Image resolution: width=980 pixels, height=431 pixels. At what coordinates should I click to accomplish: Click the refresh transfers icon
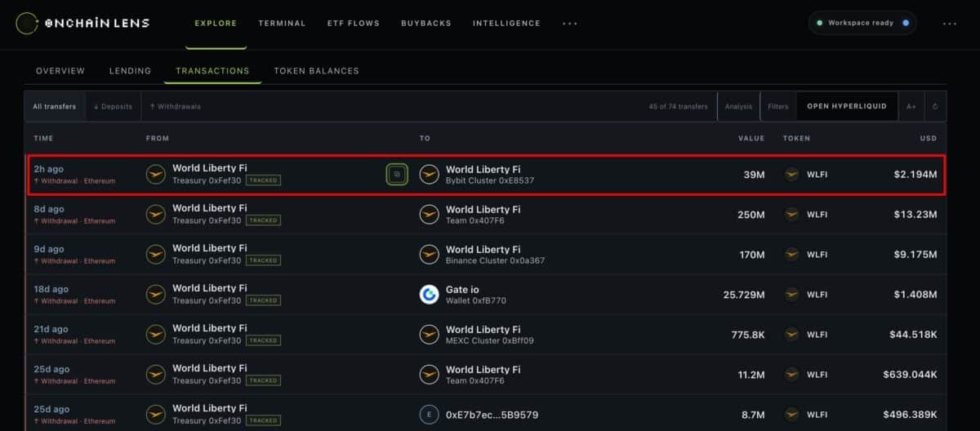(x=935, y=106)
